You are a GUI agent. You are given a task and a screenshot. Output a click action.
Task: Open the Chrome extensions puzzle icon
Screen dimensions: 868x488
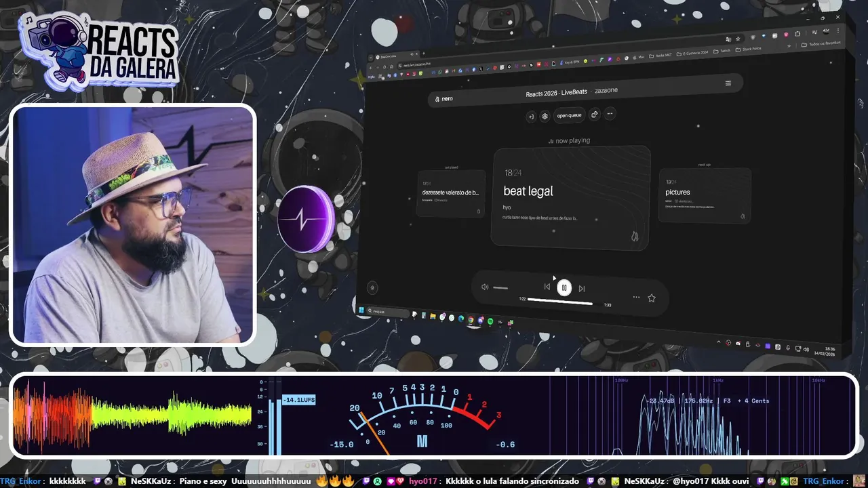pyautogui.click(x=797, y=34)
